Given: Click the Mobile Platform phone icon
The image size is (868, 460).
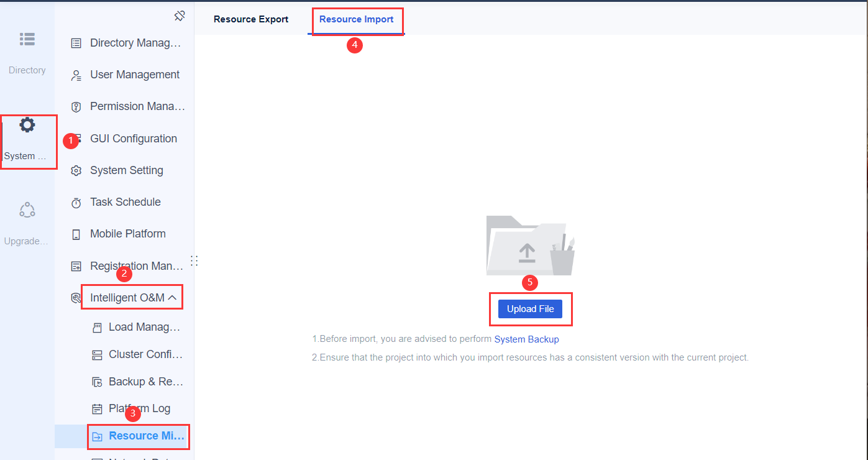Looking at the screenshot, I should [x=76, y=234].
